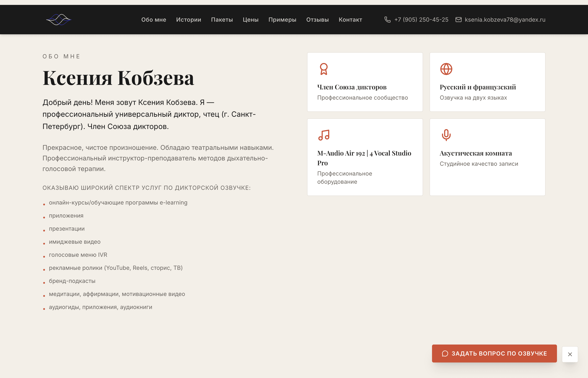Click the Ксения Кобзева heading

(118, 78)
